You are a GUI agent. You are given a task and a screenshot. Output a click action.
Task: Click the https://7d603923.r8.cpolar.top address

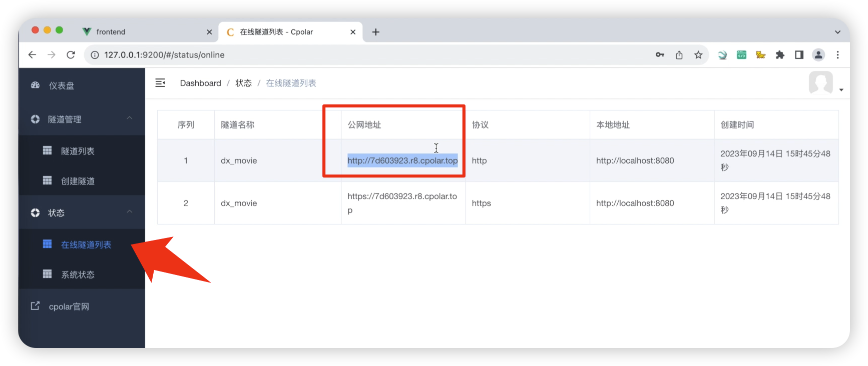402,203
